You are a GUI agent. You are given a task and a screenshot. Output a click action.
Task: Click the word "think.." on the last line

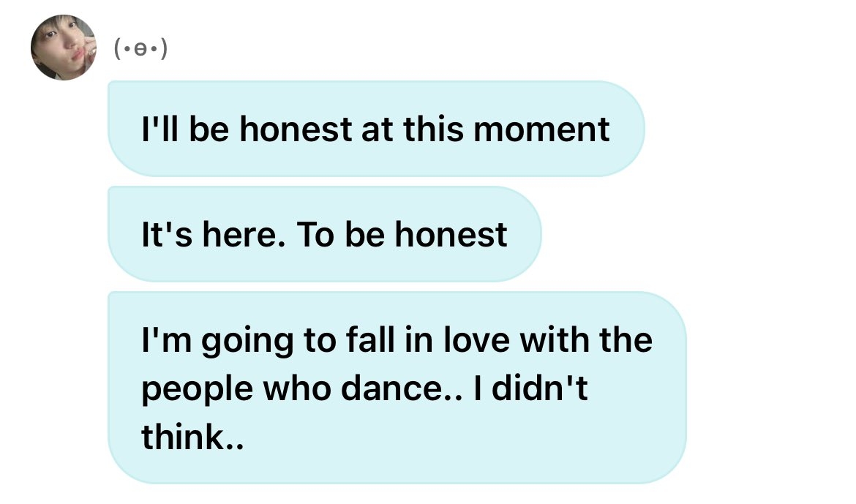pos(192,437)
